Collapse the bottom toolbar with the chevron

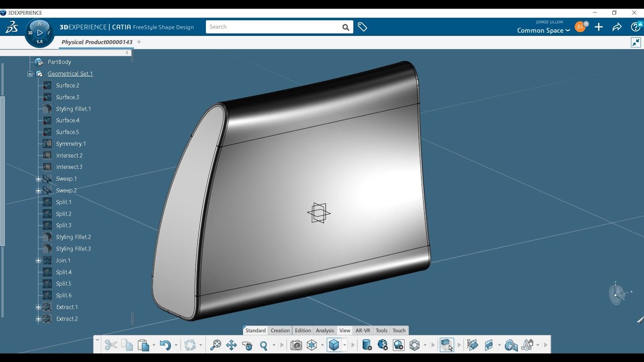coord(97,340)
